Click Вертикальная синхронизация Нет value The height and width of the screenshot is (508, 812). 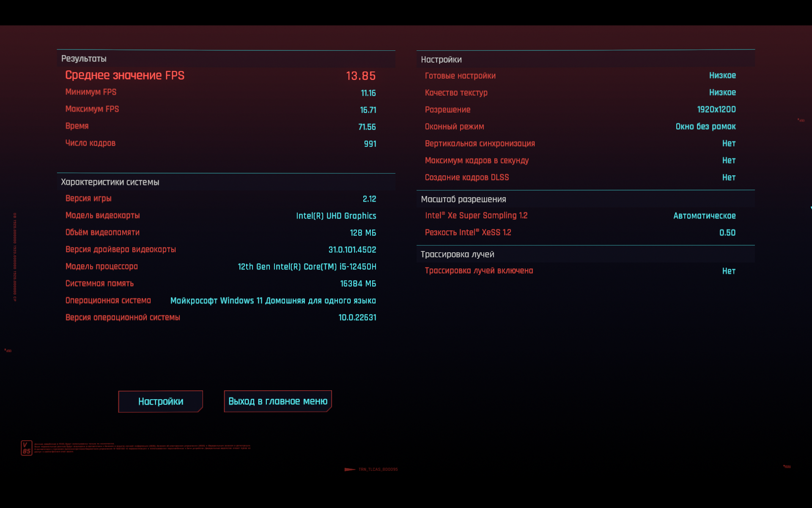(x=729, y=144)
